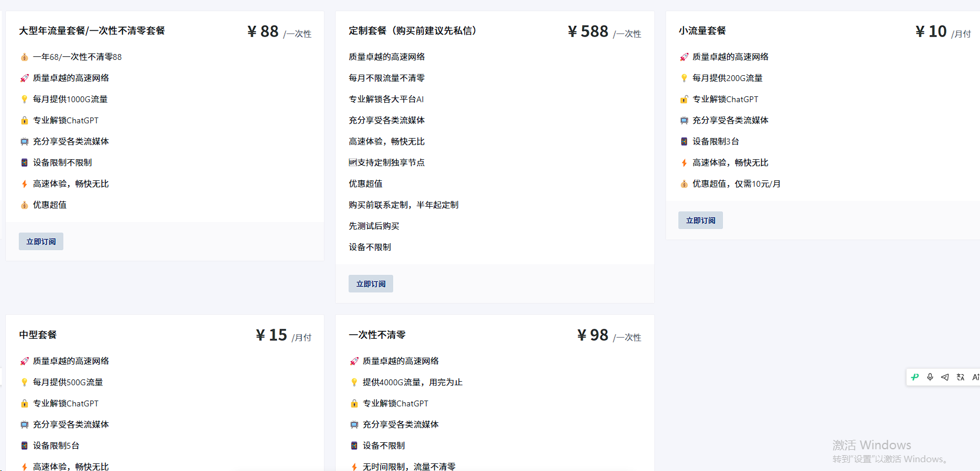The width and height of the screenshot is (980, 471).
Task: Click the AI icon in floating toolbar
Action: (976, 377)
